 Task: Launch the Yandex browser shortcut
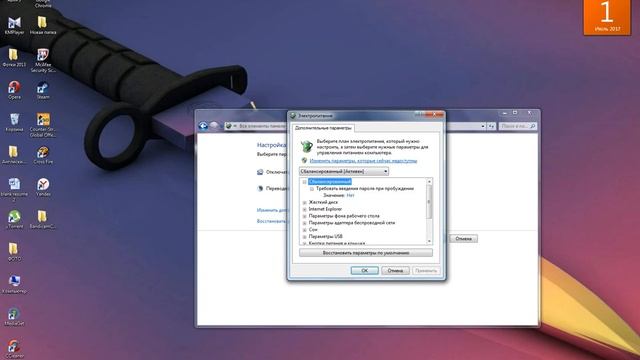[43, 187]
